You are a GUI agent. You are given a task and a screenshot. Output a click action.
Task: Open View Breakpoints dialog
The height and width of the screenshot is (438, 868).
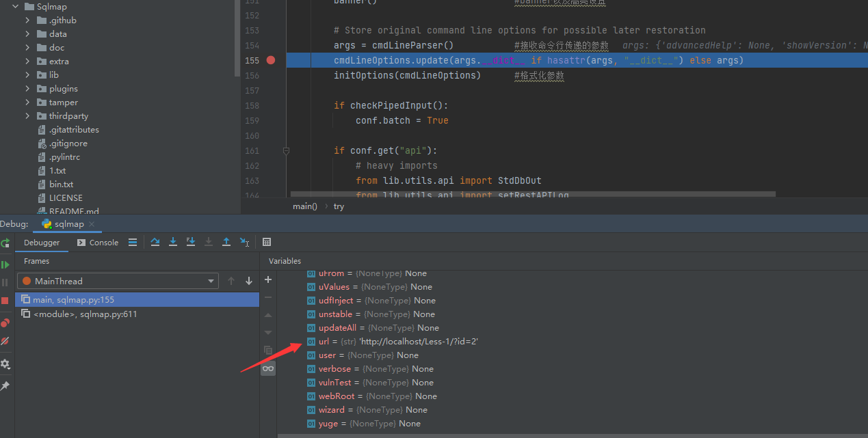click(x=5, y=323)
